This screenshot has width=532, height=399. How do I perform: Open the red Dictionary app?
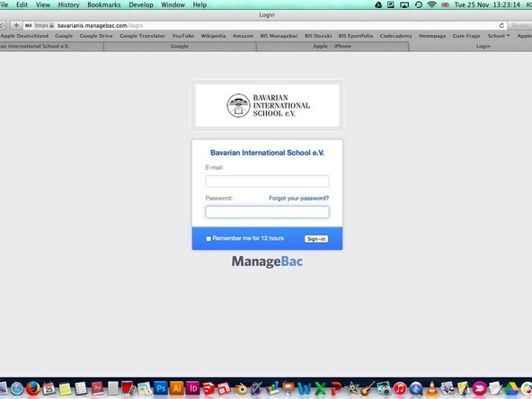[x=97, y=388]
